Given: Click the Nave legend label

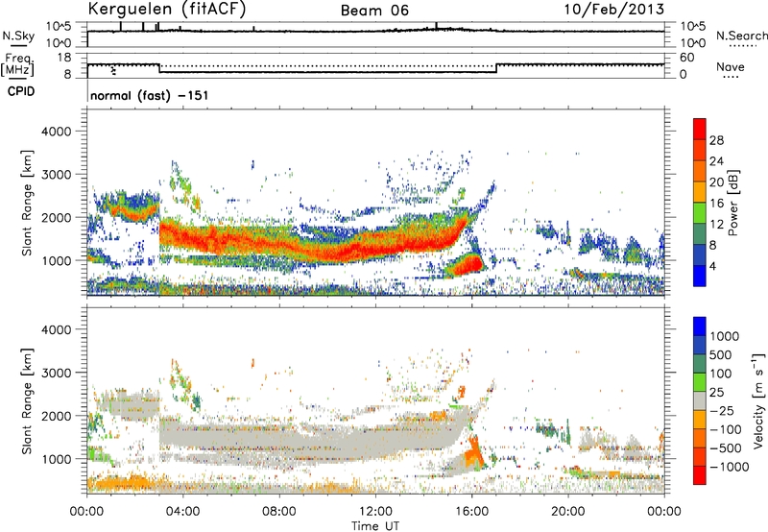Looking at the screenshot, I should tap(731, 67).
